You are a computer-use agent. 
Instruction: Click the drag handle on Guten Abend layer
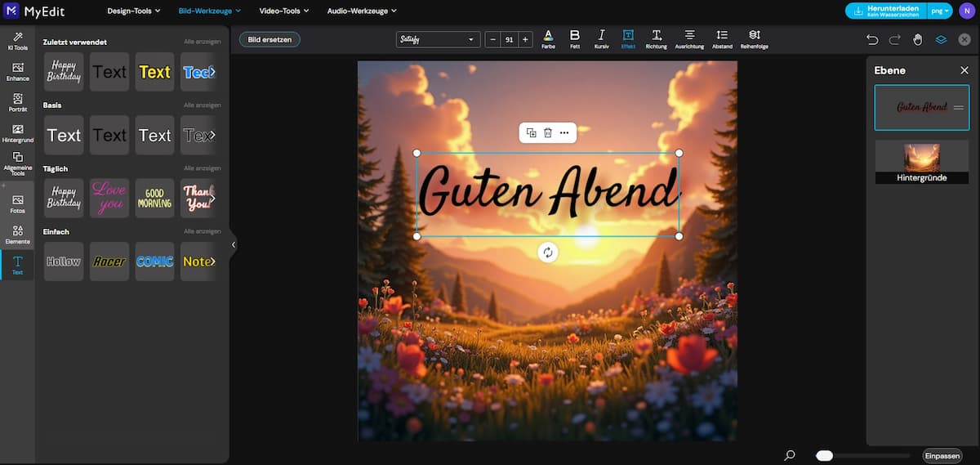(959, 108)
